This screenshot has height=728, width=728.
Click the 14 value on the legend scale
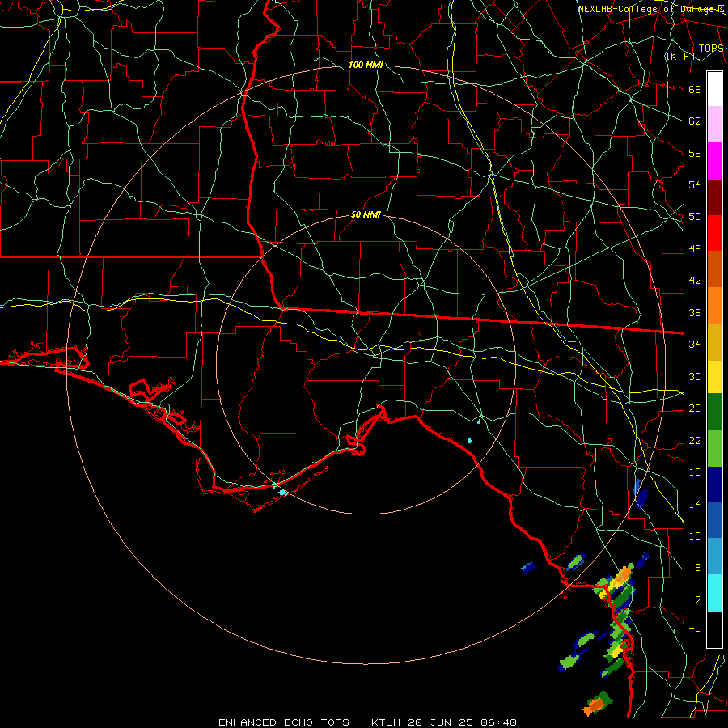point(695,504)
